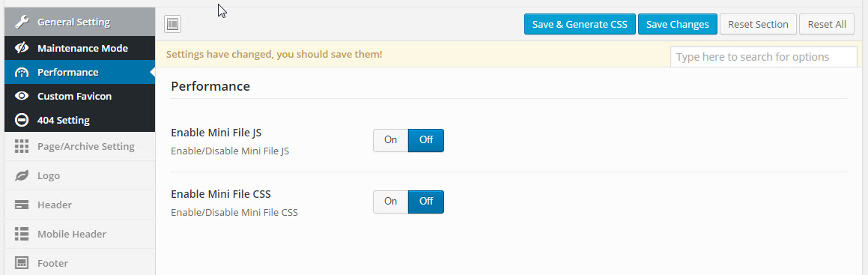Click the Save Changes button
The width and height of the screenshot is (868, 275).
pos(678,24)
